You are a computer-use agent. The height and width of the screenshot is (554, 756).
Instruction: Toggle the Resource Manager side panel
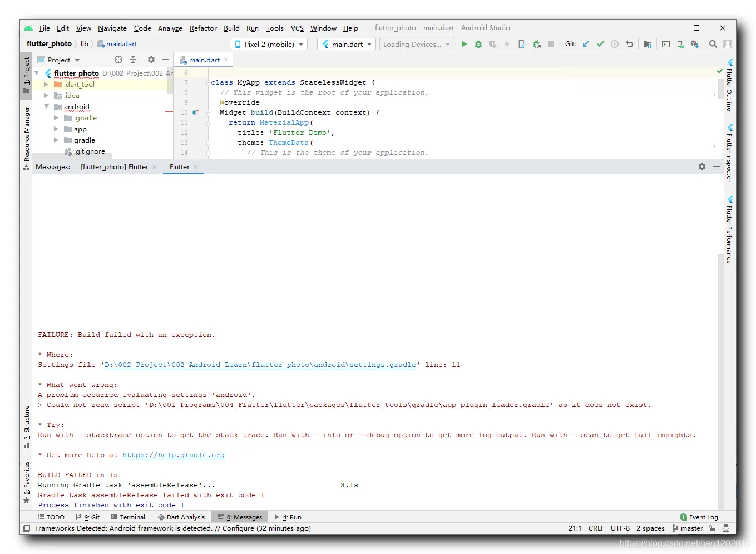coord(26,138)
